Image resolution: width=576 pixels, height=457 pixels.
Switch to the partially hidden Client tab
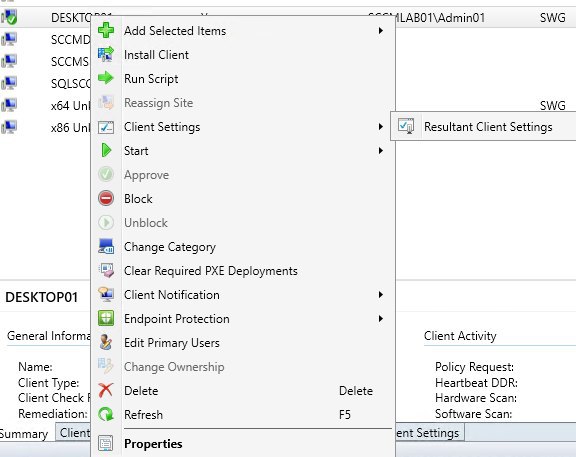[73, 433]
